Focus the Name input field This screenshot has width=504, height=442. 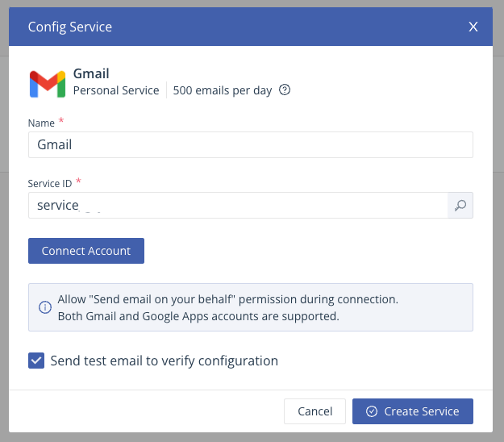pos(251,144)
